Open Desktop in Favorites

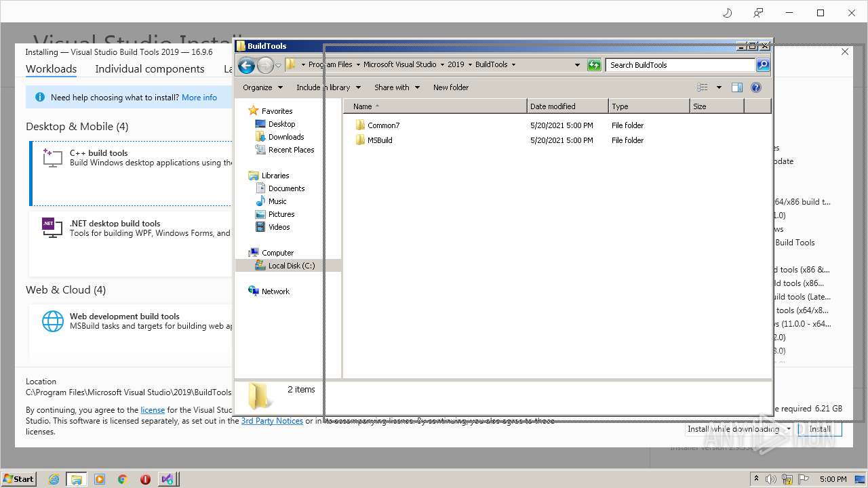(275, 124)
